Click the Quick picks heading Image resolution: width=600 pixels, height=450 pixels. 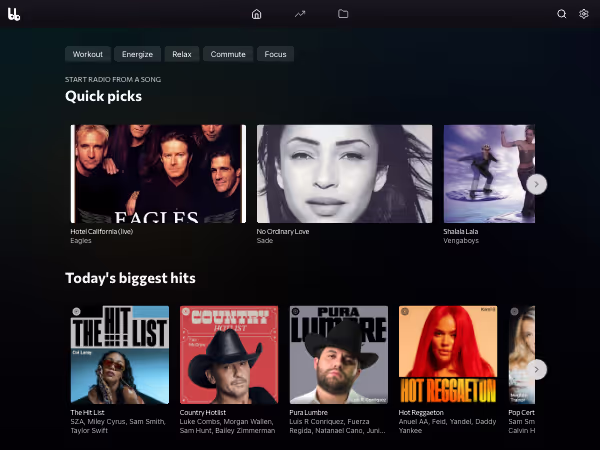tap(103, 96)
